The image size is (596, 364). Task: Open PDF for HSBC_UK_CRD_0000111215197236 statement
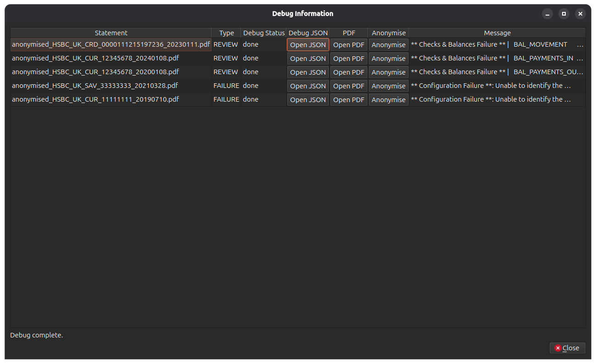349,45
